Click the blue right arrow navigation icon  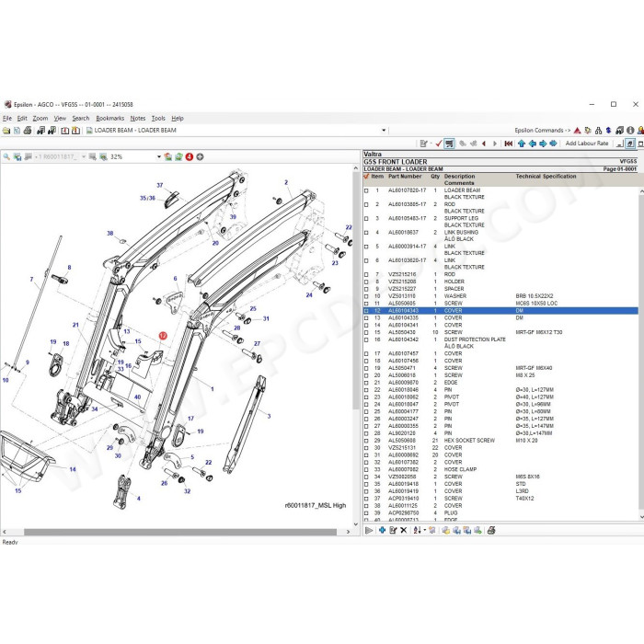(543, 144)
